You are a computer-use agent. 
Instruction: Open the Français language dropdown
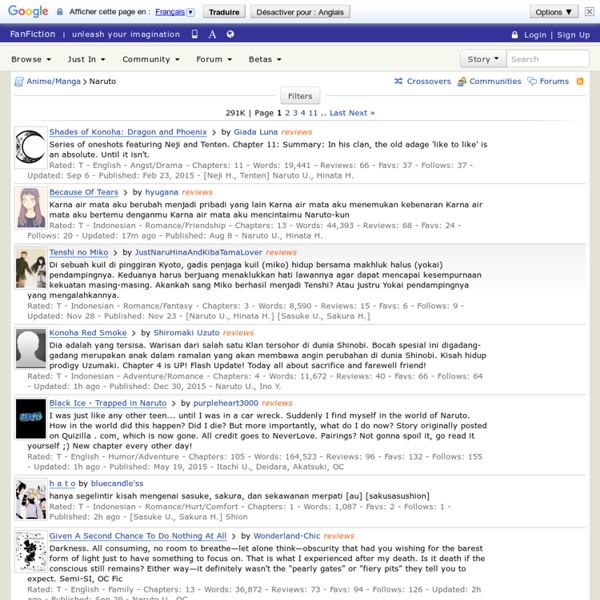pos(174,12)
